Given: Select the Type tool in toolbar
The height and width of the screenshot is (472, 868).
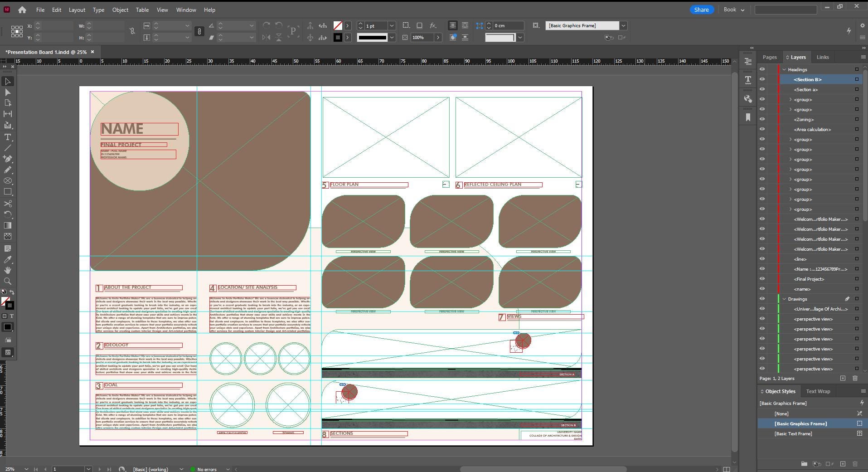Looking at the screenshot, I should (x=8, y=137).
